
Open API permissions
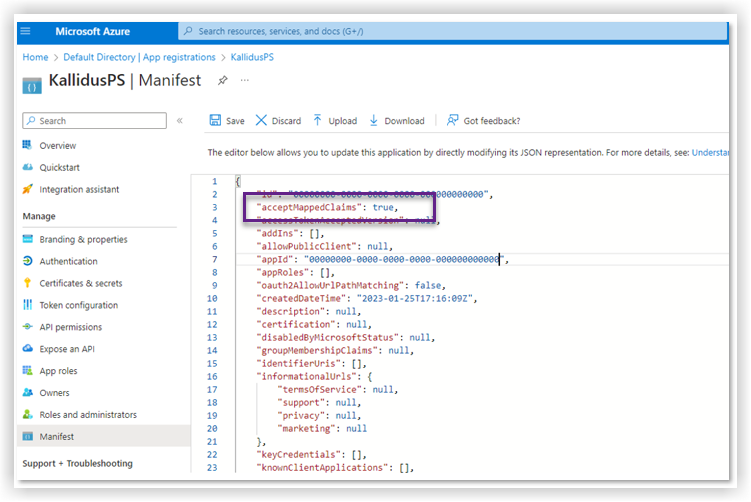click(71, 327)
